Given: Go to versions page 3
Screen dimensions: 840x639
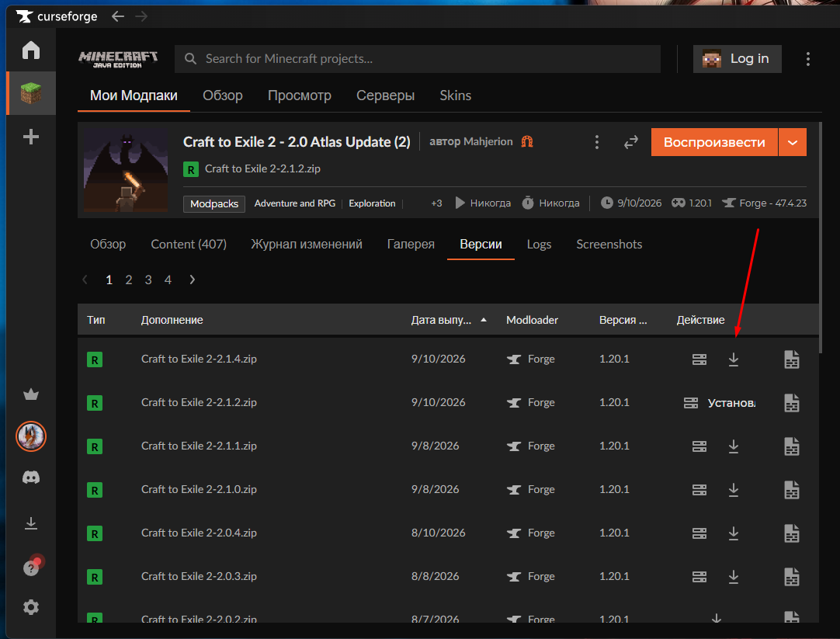Looking at the screenshot, I should (x=148, y=280).
